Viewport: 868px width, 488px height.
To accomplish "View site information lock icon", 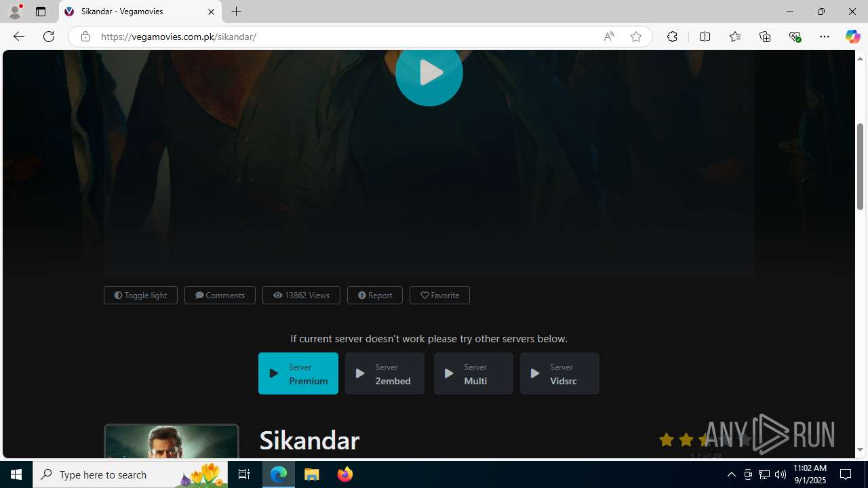I will (85, 37).
